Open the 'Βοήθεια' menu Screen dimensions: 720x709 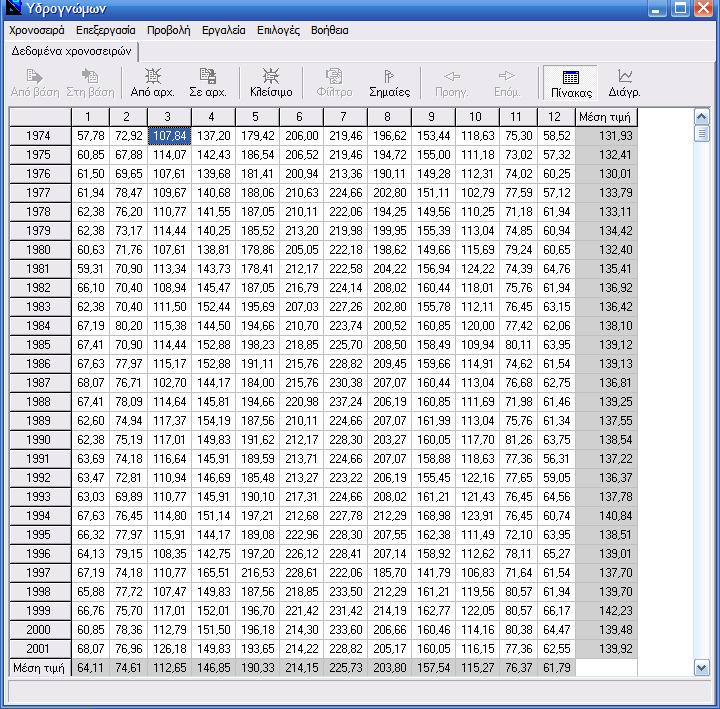pyautogui.click(x=330, y=30)
